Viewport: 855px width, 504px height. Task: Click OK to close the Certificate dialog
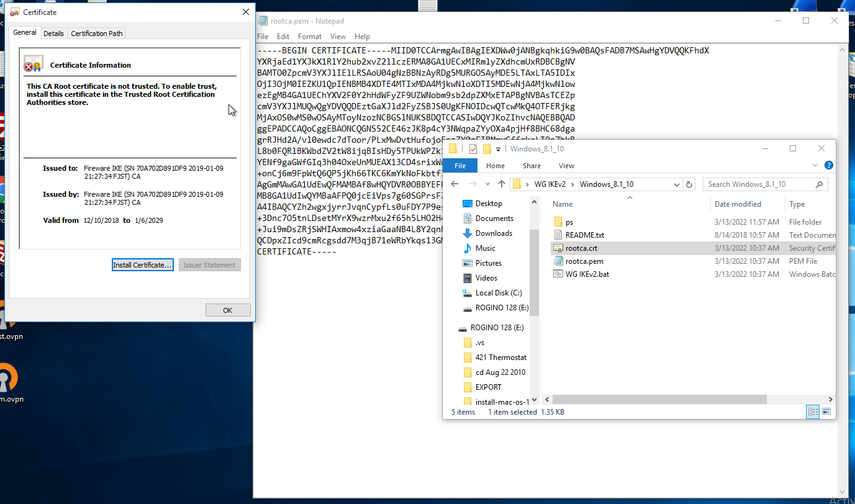click(227, 310)
